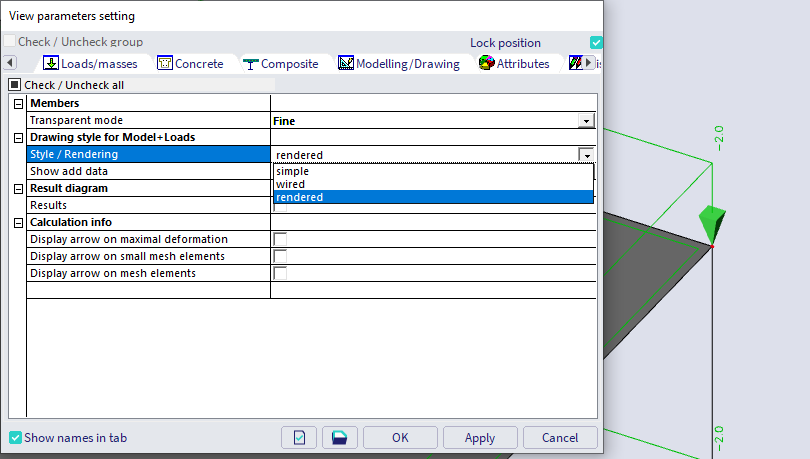Toggle the Lock position checkbox
Viewport: 810px width, 459px height.
coord(596,42)
